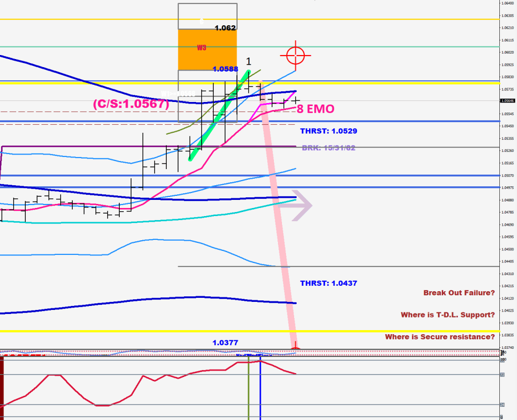517x420 pixels.
Task: Select 'Where is T-D.L. Support?' text
Action: point(448,315)
